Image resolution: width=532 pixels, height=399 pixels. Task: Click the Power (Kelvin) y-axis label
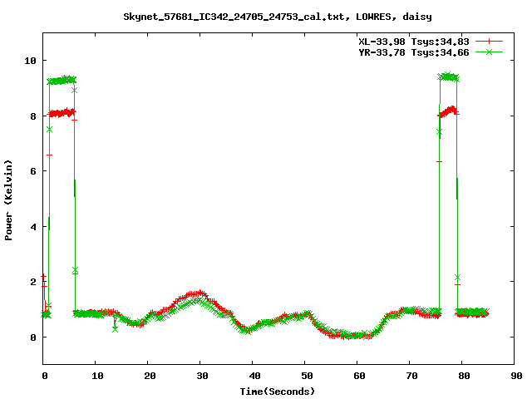point(9,199)
